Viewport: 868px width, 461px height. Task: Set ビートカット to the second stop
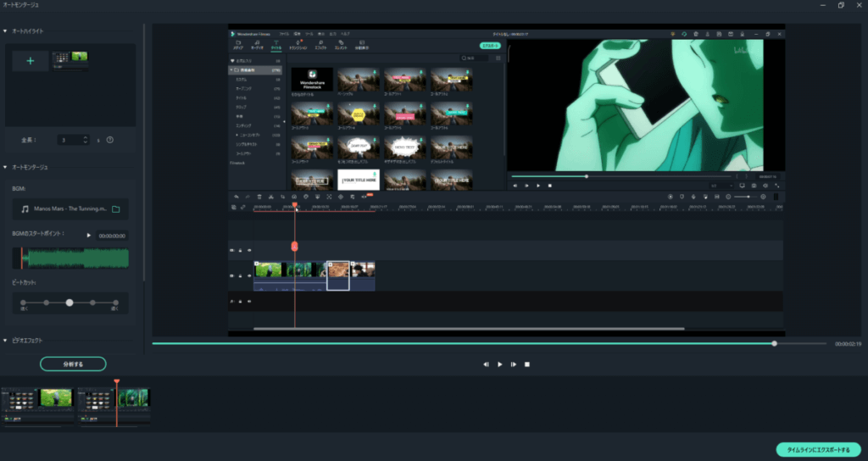click(x=47, y=303)
